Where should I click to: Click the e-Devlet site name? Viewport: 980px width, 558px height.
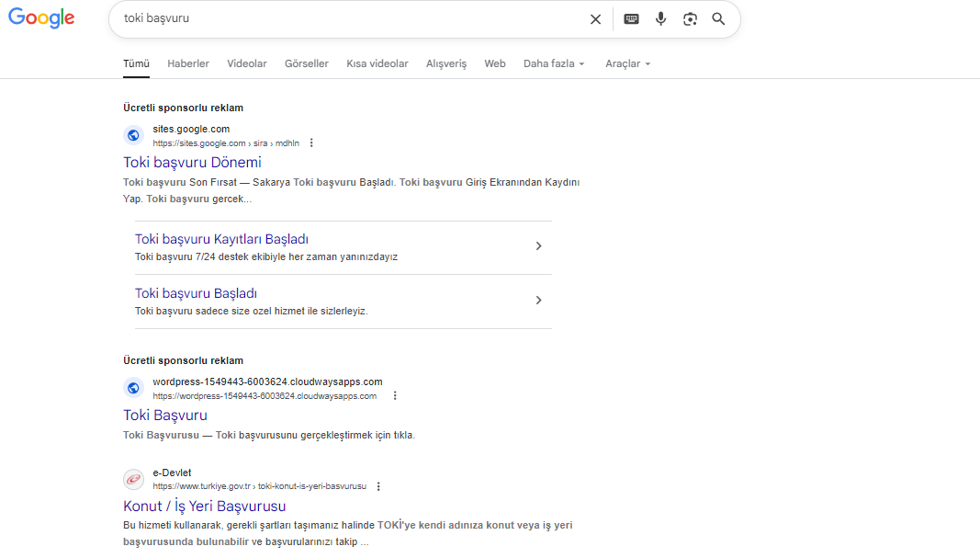click(x=172, y=473)
